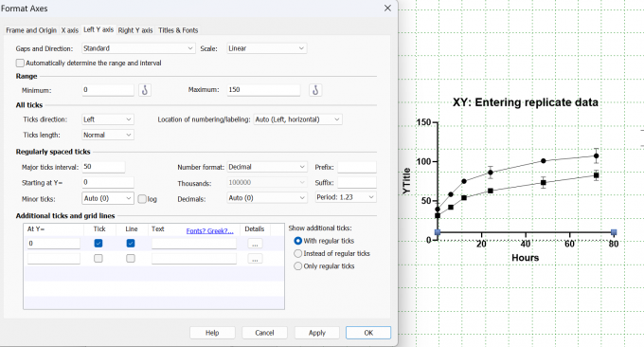644x347 pixels.
Task: Open Details button for Y=0 row
Action: [255, 244]
